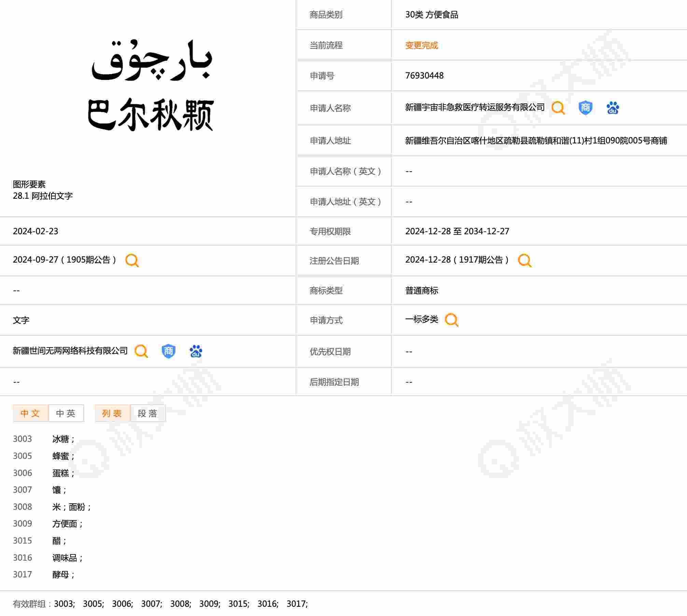The width and height of the screenshot is (687, 616).
Task: Click Baidu paw icon beside applicant name
Action: pos(613,108)
